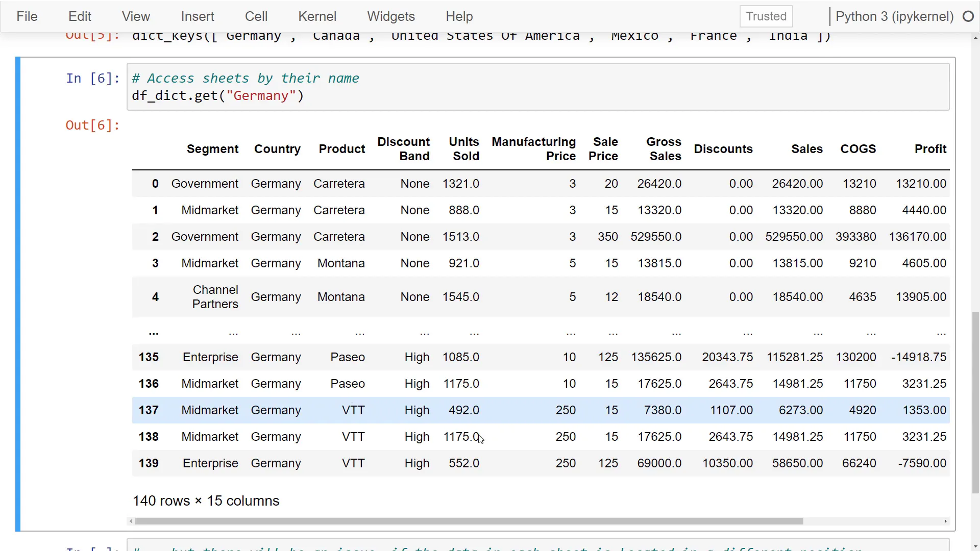Click row index 137 in the highlighted row
Image resolution: width=980 pixels, height=551 pixels.
149,410
